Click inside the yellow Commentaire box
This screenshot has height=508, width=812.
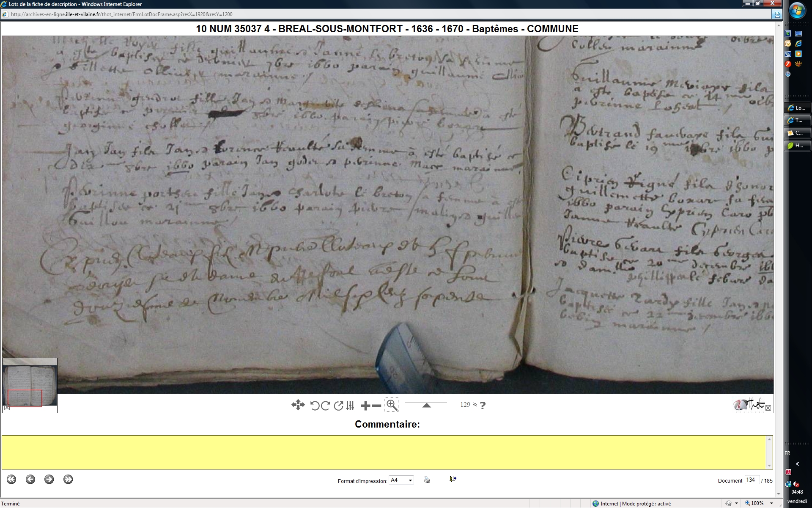pos(383,452)
